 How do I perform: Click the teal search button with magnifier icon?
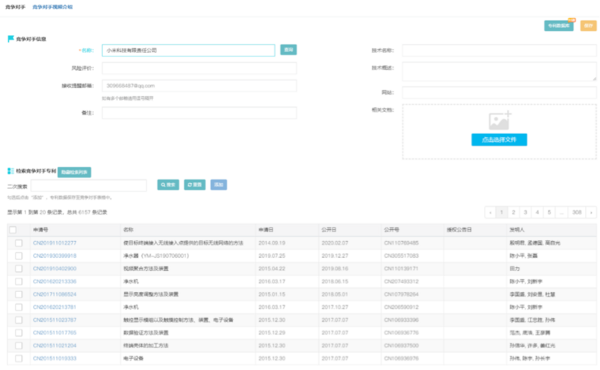coord(168,185)
